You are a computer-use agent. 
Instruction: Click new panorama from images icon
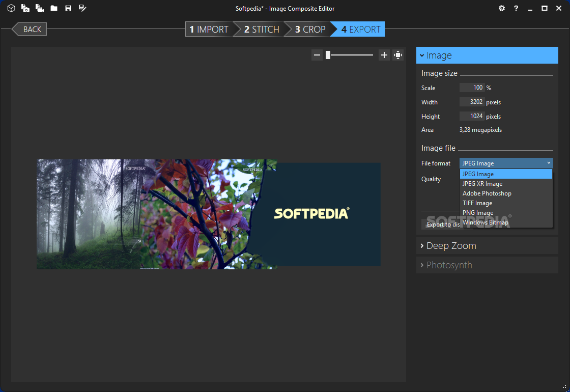(25, 8)
